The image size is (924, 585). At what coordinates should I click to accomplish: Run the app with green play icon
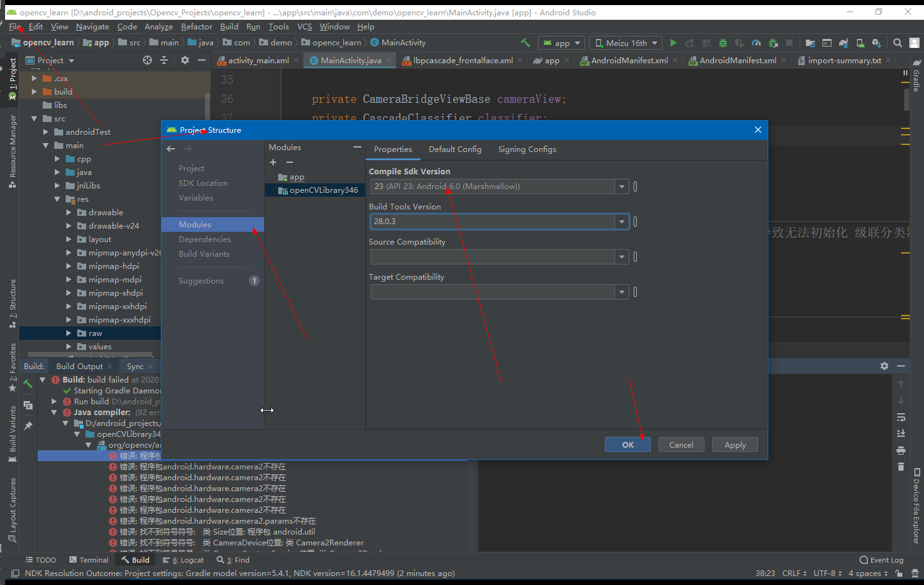[673, 43]
